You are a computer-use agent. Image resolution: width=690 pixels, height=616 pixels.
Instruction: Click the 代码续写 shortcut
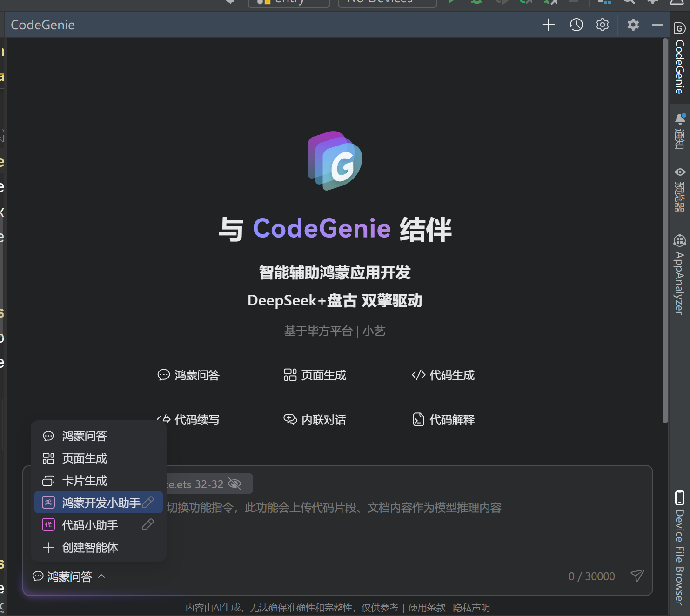tap(188, 420)
